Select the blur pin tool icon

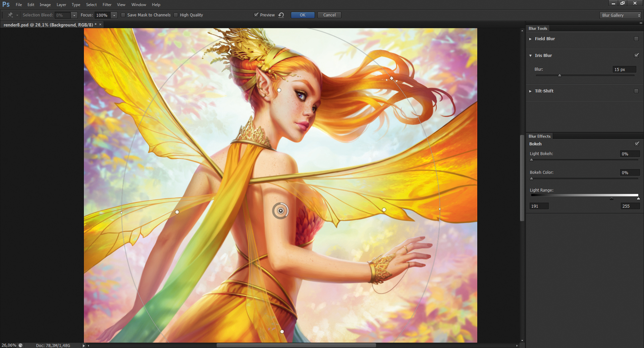[10, 15]
